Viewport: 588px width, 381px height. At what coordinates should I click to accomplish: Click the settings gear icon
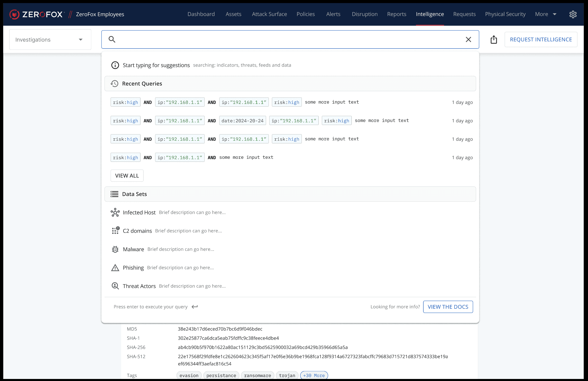(x=573, y=14)
